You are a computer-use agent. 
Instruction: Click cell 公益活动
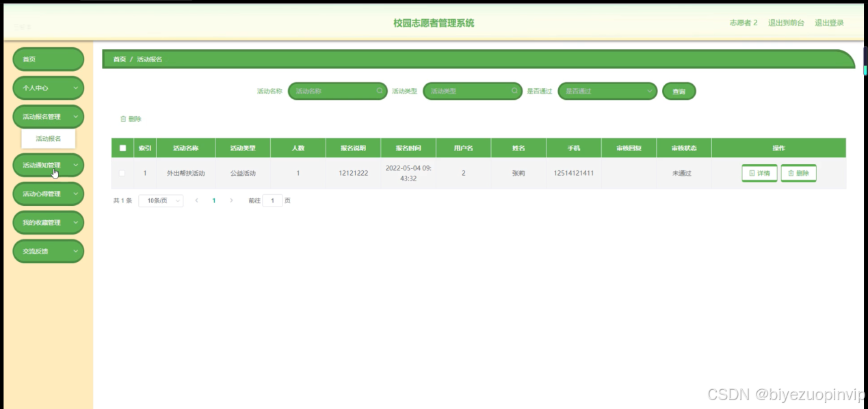243,173
